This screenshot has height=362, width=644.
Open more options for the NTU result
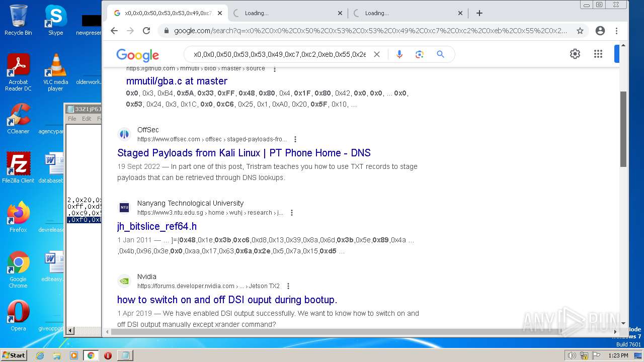(291, 213)
